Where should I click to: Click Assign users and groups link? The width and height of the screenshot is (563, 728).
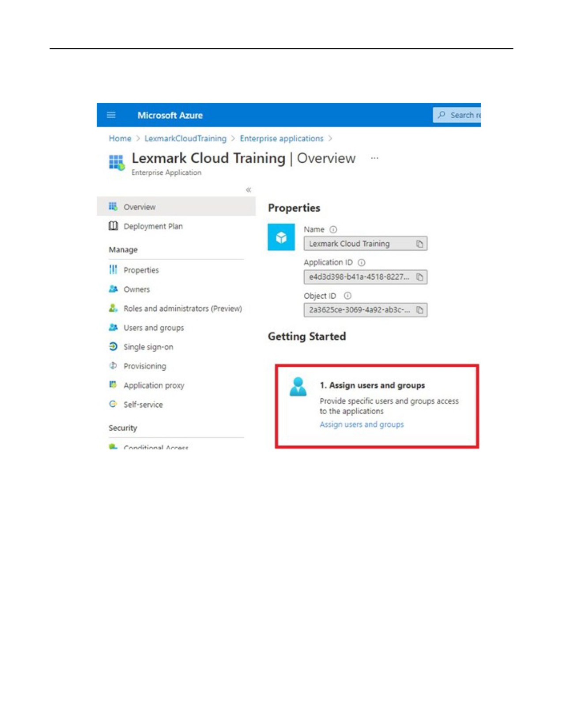[x=362, y=424]
